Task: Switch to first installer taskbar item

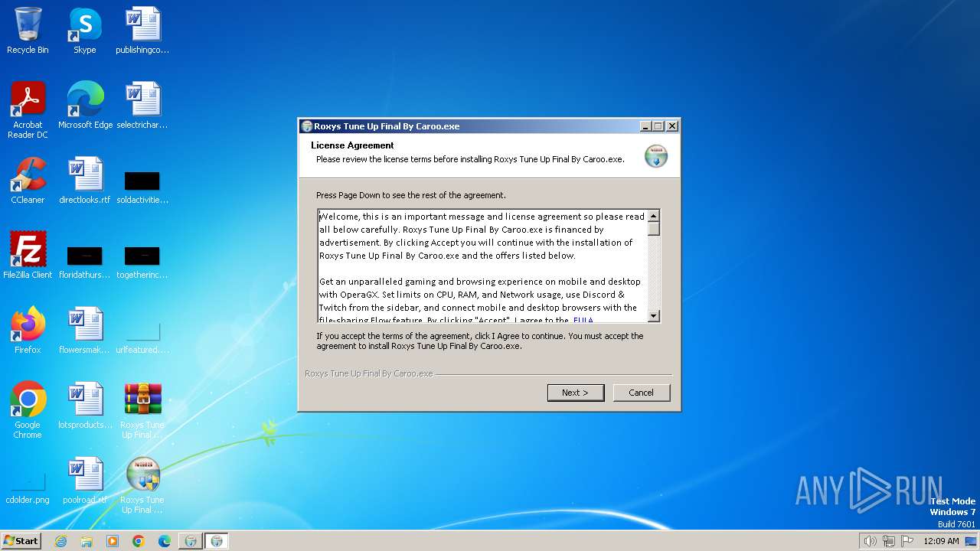Action: (191, 541)
